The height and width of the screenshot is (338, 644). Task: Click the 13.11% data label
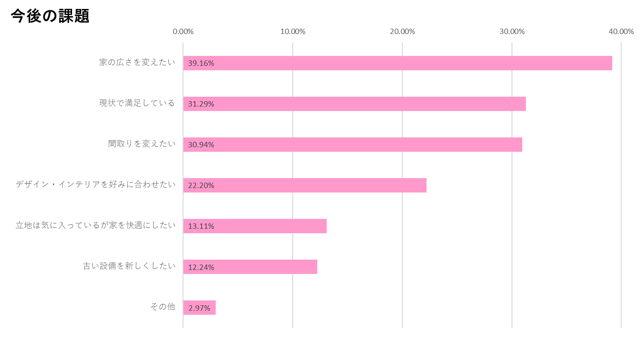pos(201,226)
